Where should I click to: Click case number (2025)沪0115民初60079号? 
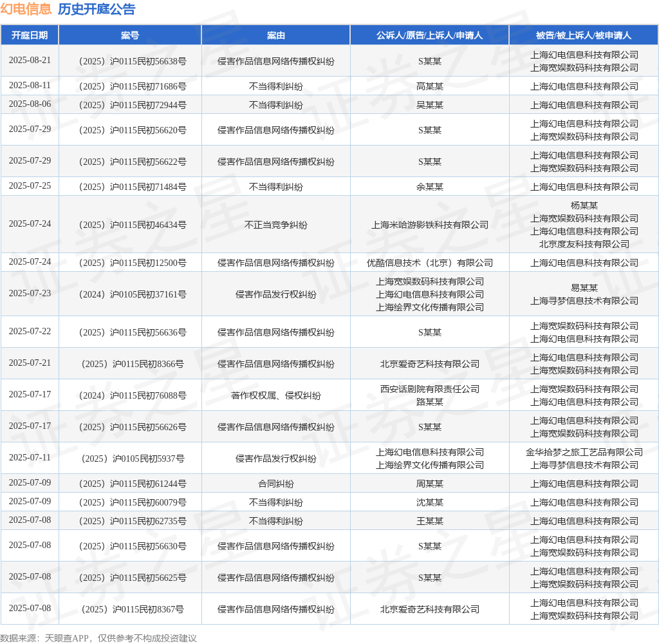point(133,503)
